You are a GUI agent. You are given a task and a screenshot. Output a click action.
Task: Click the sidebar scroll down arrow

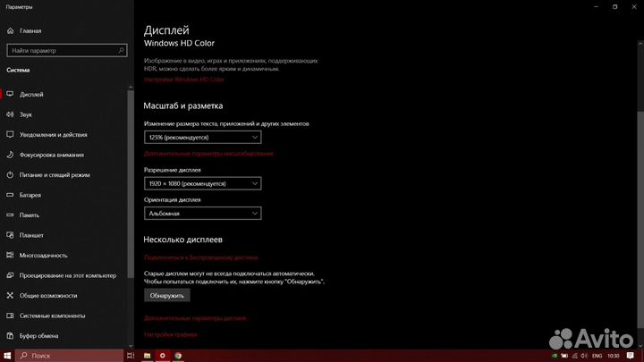[131, 346]
